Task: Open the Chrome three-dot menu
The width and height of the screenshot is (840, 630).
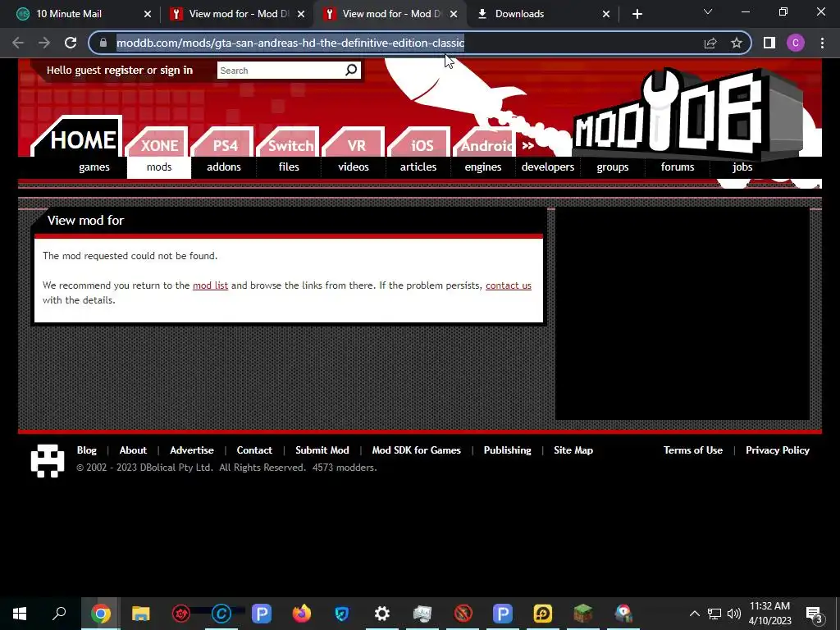Action: click(x=822, y=43)
